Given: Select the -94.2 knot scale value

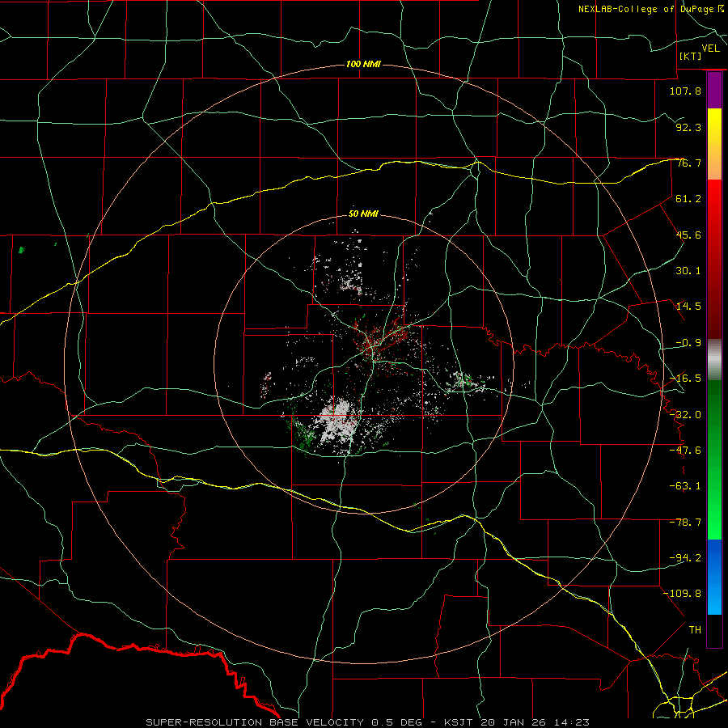Looking at the screenshot, I should 685,558.
